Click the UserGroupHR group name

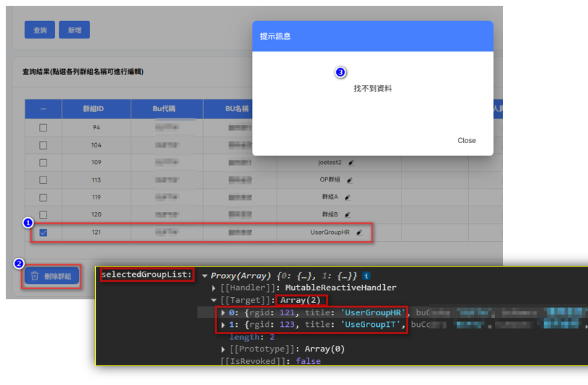(x=330, y=232)
